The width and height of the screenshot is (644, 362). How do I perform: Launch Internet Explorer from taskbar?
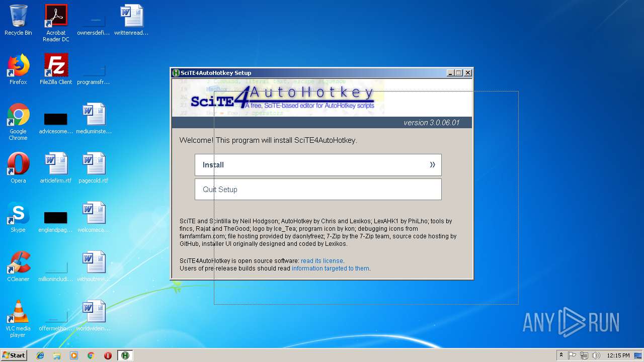tap(40, 355)
